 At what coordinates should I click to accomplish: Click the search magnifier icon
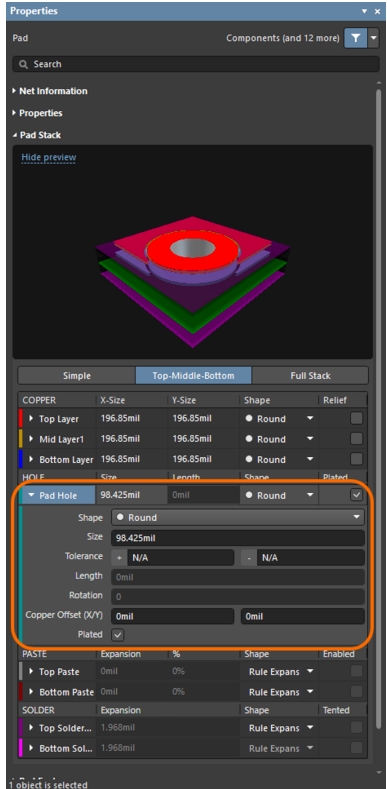(x=23, y=64)
